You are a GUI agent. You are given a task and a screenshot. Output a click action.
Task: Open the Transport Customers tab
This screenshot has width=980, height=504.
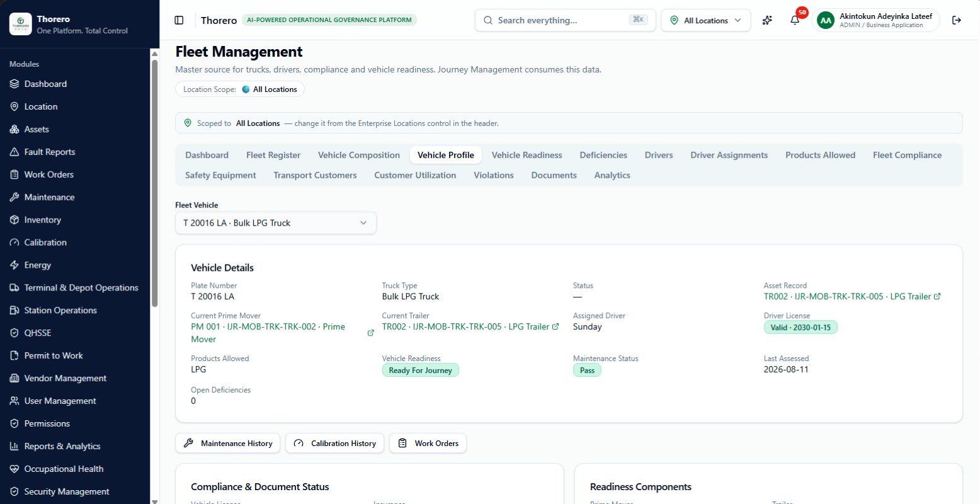[x=315, y=175]
